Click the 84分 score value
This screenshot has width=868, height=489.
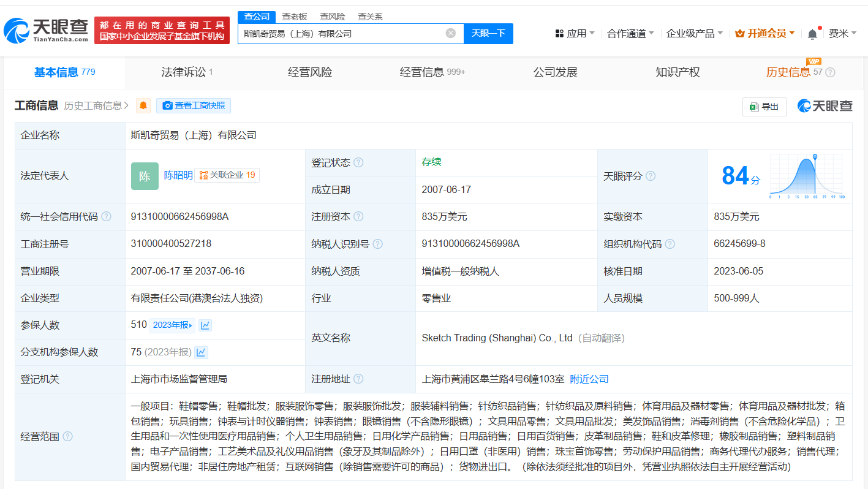pos(741,176)
